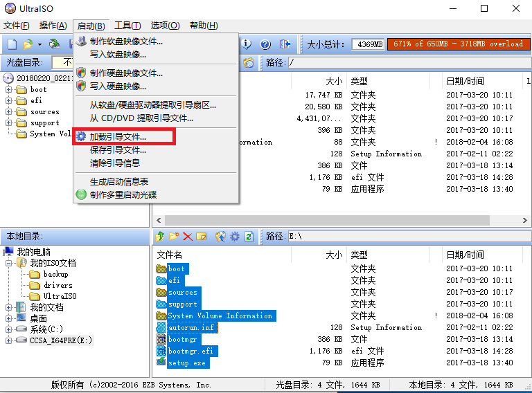
Task: Choose 写入硬盘映像... menu entry
Action: pyautogui.click(x=156, y=86)
